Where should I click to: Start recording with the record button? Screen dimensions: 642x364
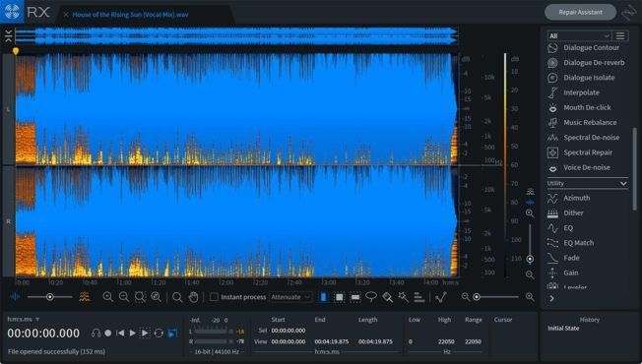(107, 333)
